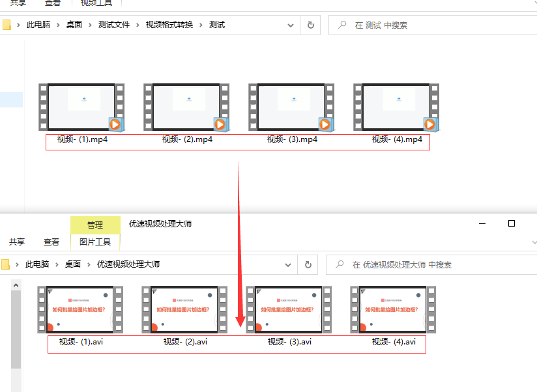Select the 视频- (3).avi video thumbnail
Screen dimensions: 537x392
[289, 310]
